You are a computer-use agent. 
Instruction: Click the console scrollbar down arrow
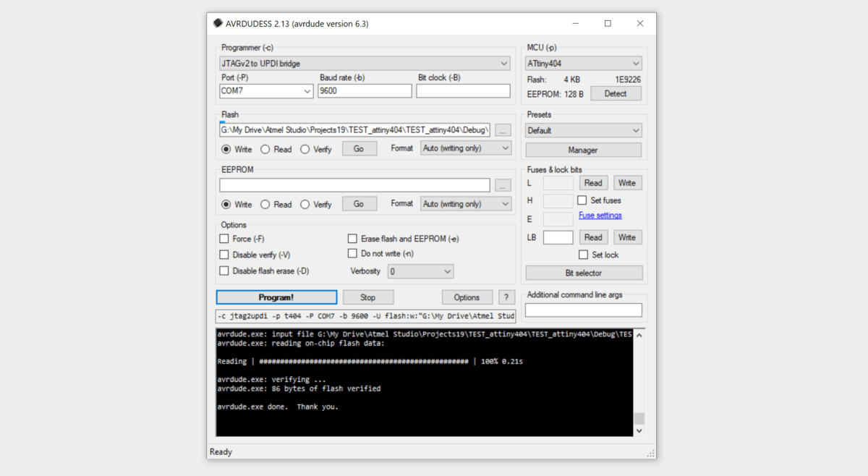coord(639,430)
